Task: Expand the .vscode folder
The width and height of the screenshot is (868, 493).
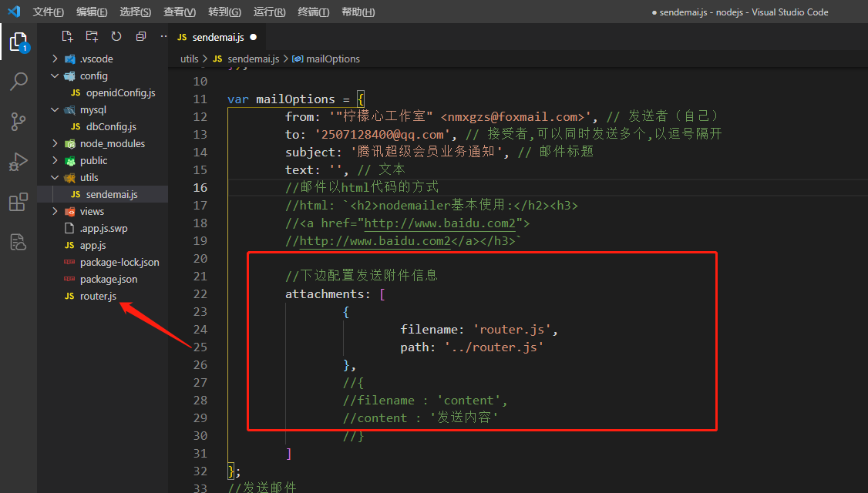Action: click(x=55, y=59)
